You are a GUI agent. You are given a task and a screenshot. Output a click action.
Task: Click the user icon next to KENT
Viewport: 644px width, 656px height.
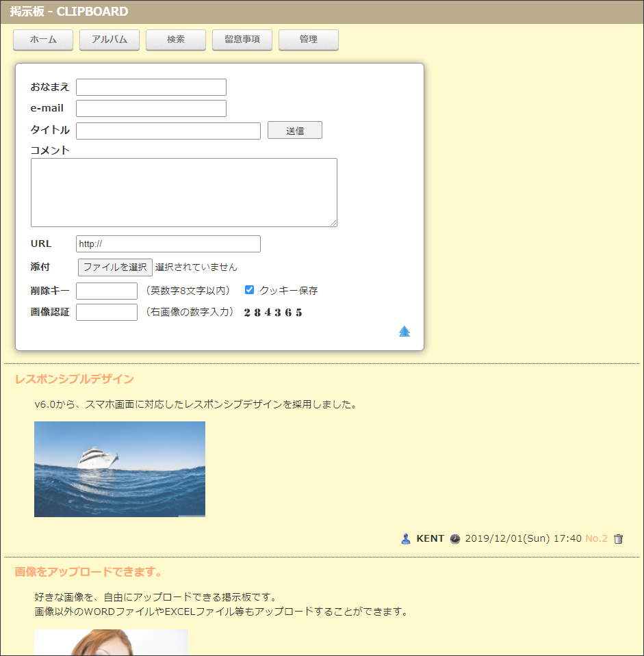(x=406, y=539)
